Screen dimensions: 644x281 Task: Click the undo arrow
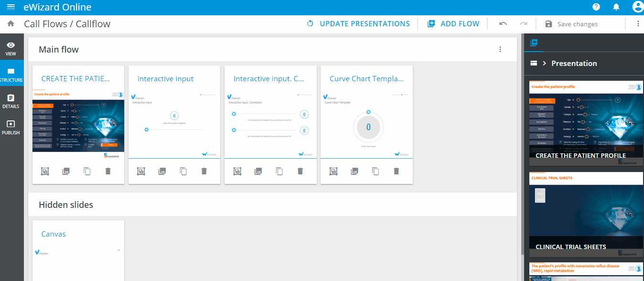tap(503, 24)
